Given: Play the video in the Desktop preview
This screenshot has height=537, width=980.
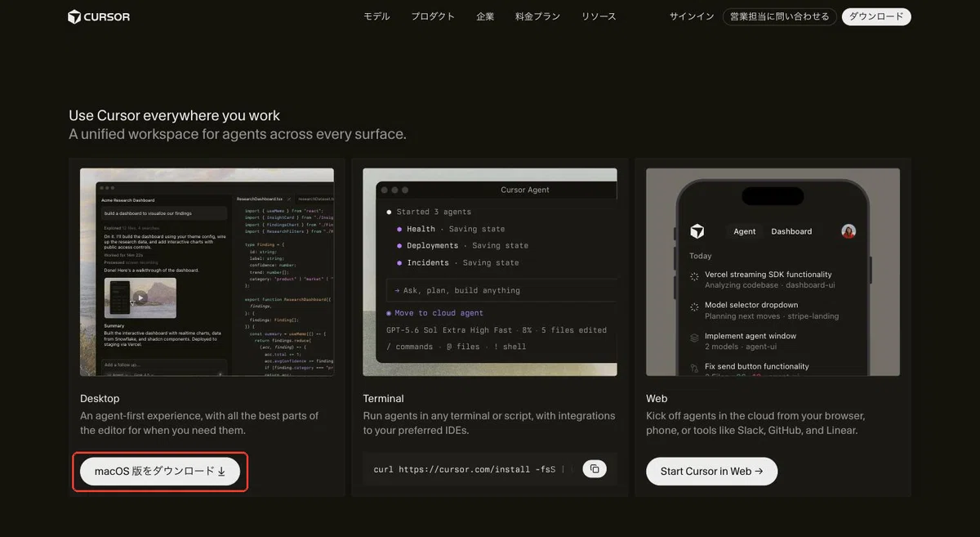Looking at the screenshot, I should coord(140,298).
